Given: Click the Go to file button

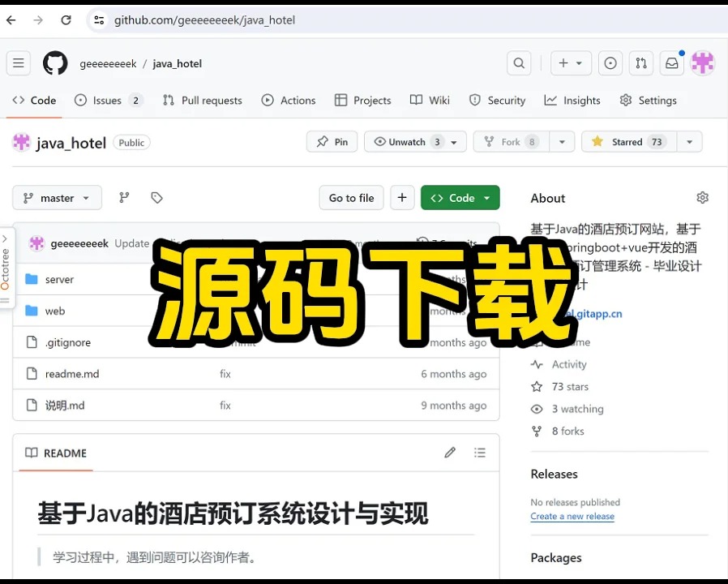Looking at the screenshot, I should (351, 198).
